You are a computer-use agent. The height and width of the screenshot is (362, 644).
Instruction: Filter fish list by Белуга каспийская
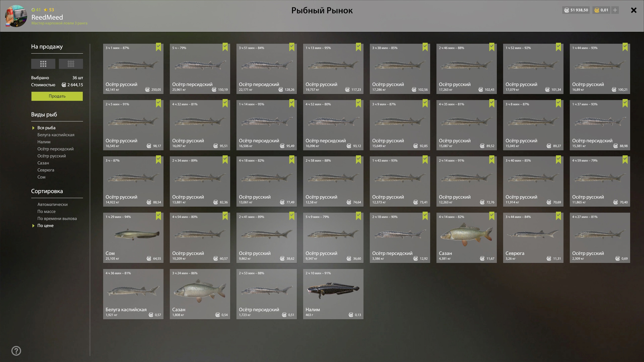(56, 135)
